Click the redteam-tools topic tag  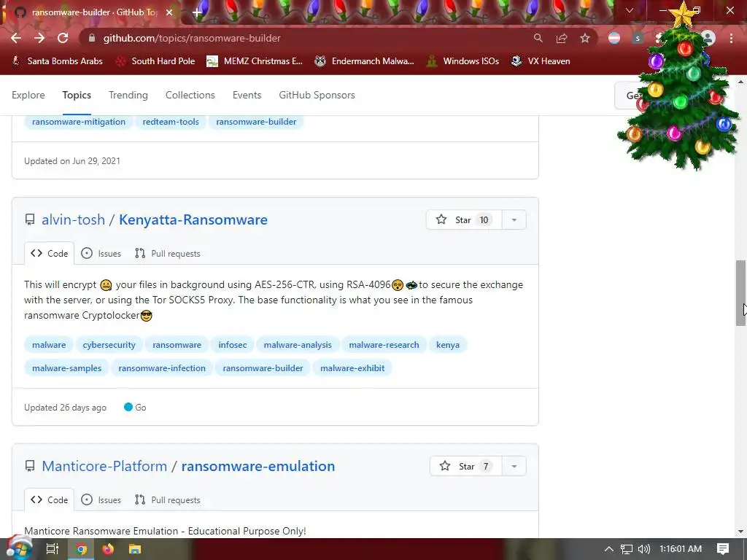(171, 122)
